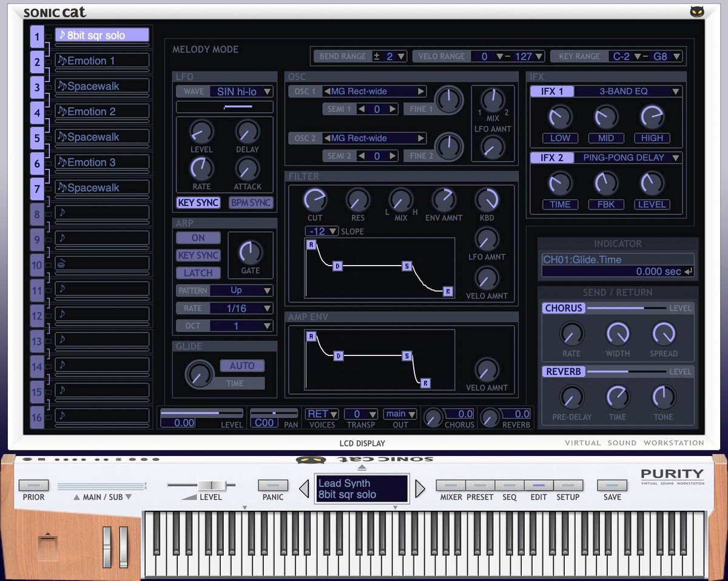Toggle the REVERB send button
This screenshot has height=581, width=728.
point(564,372)
